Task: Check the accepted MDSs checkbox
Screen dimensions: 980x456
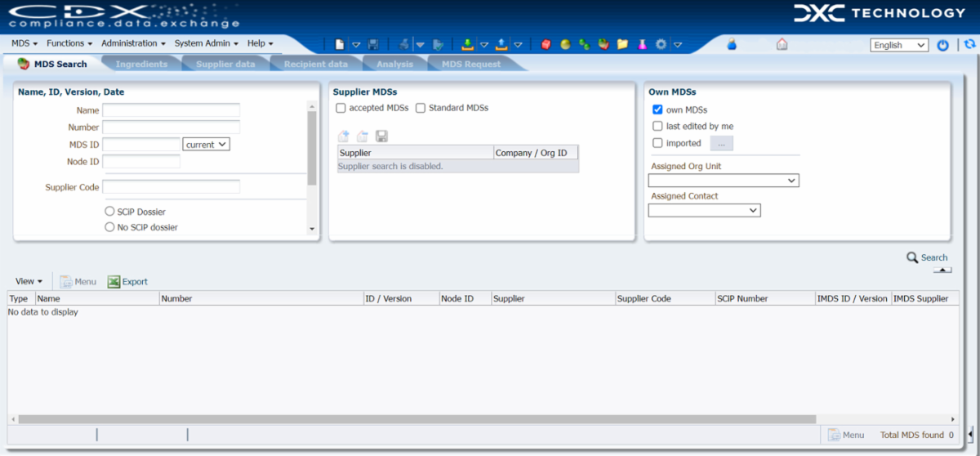Action: point(341,108)
